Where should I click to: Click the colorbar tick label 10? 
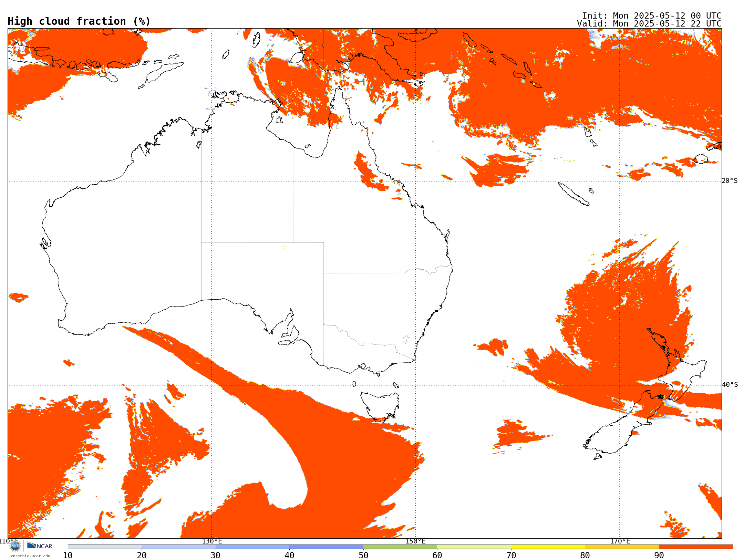(x=68, y=556)
